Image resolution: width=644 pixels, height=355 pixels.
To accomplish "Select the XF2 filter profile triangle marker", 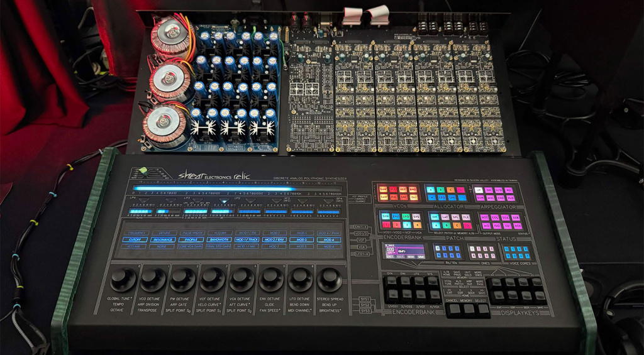I will coord(277,200).
